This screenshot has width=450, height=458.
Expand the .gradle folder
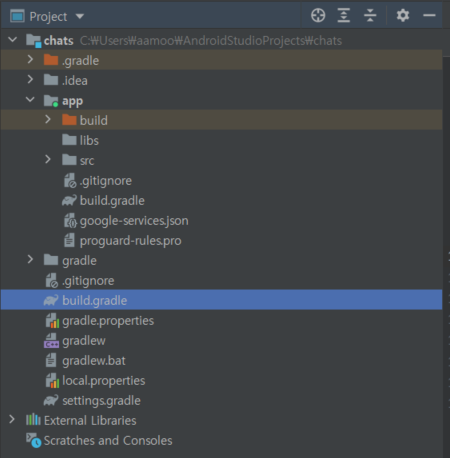30,59
